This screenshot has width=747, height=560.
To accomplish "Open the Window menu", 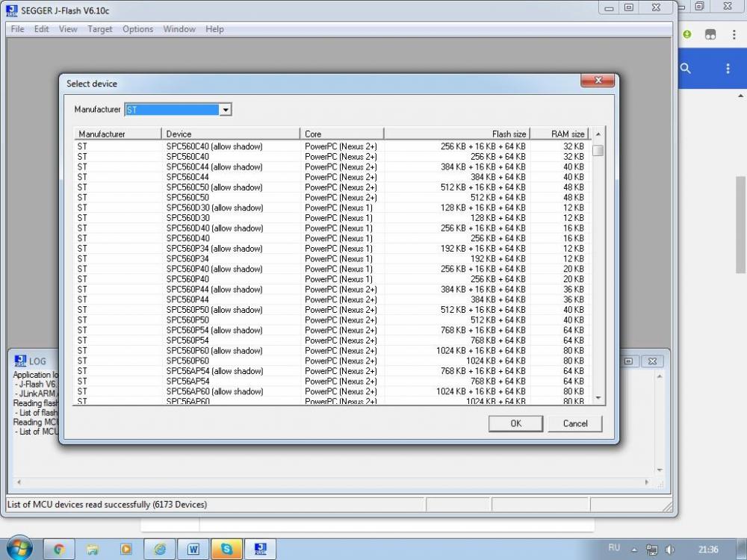I will 179,29.
